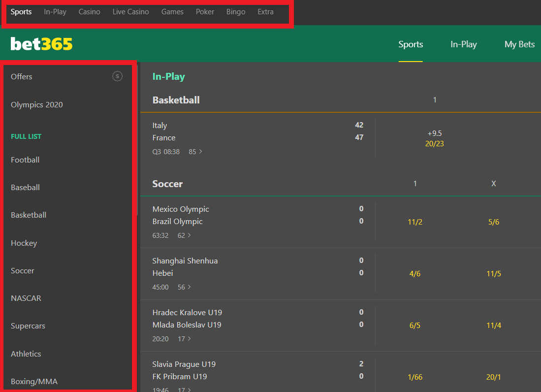This screenshot has height=392, width=541.
Task: Expand Mexico Olympic match 62 markets arrow
Action: [x=189, y=235]
